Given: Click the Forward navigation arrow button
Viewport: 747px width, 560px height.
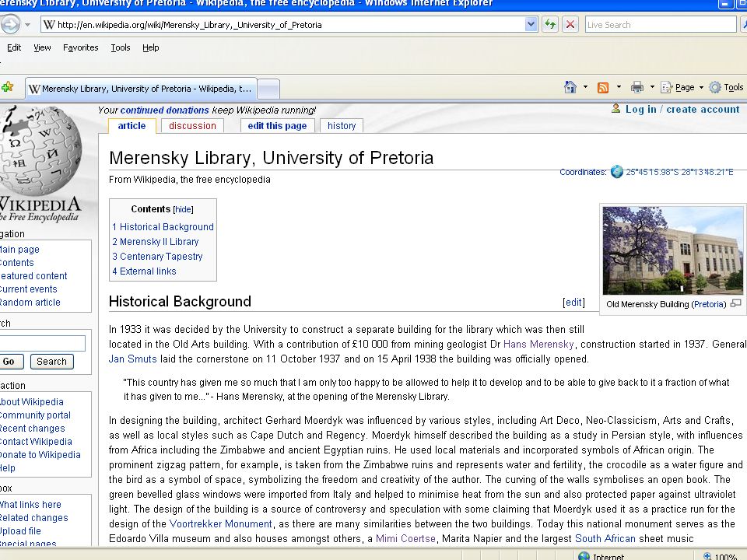Looking at the screenshot, I should (x=10, y=24).
